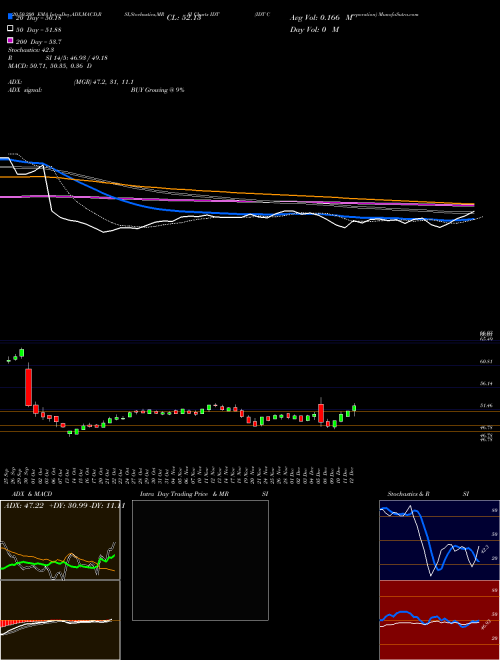Click the tall green candlestick before the drop
The height and width of the screenshot is (660, 500).
tap(22, 353)
